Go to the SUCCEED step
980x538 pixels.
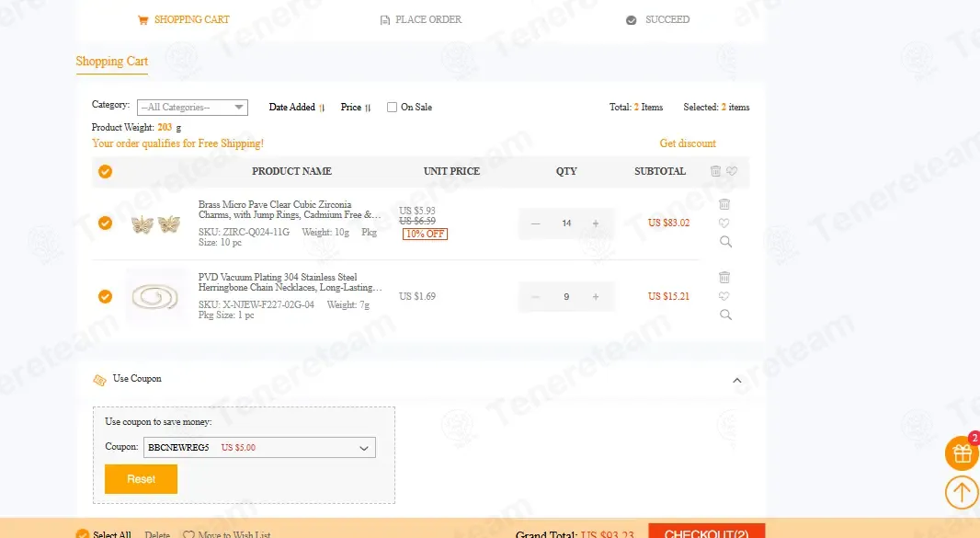coord(667,19)
